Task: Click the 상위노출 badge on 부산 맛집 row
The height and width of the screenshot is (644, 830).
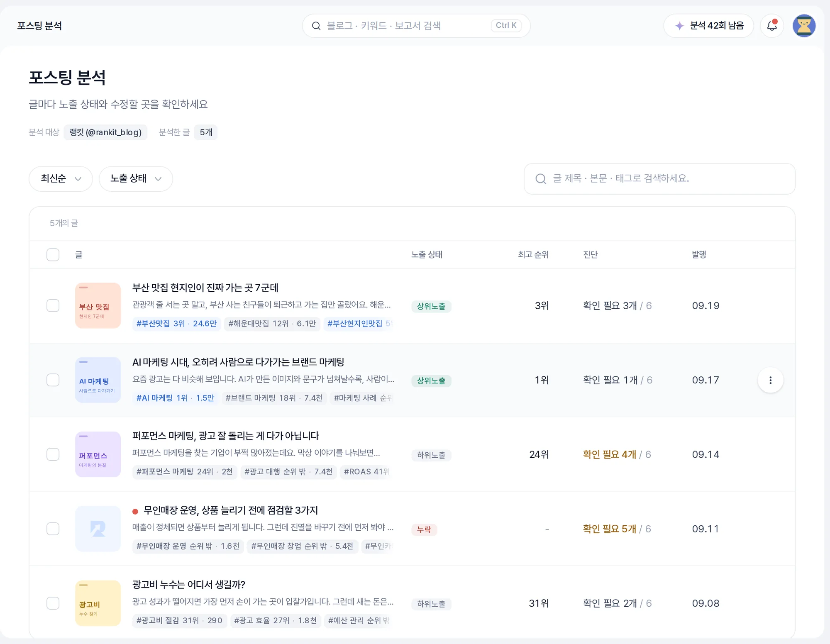Action: [431, 306]
